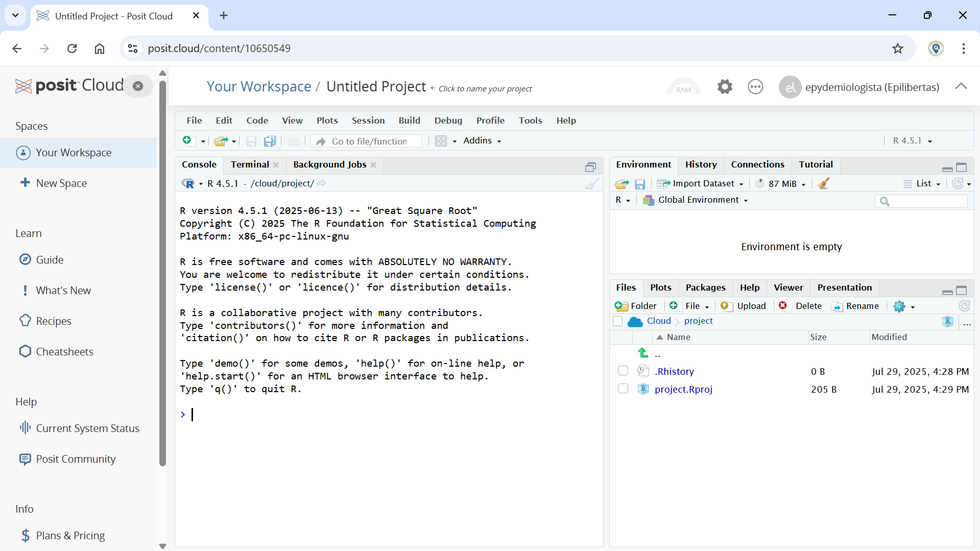Click the save workspace icon in Environment
980x551 pixels.
tap(640, 184)
